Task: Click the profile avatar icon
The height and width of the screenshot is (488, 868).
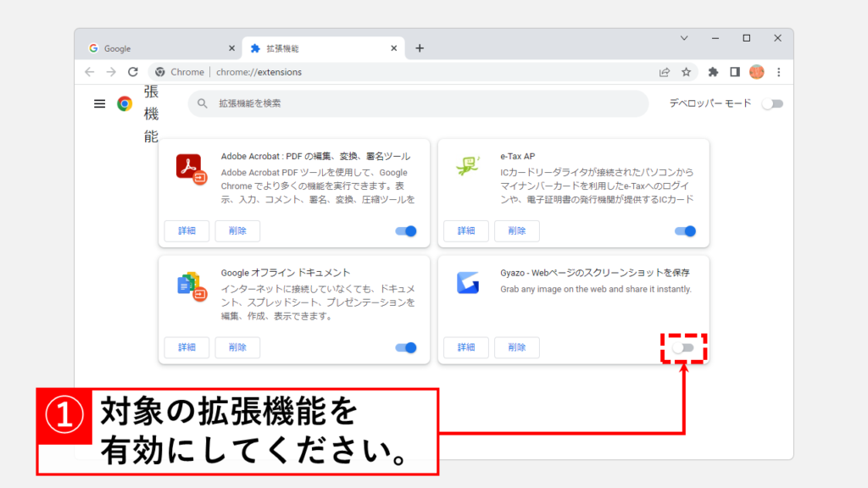Action: [x=756, y=72]
